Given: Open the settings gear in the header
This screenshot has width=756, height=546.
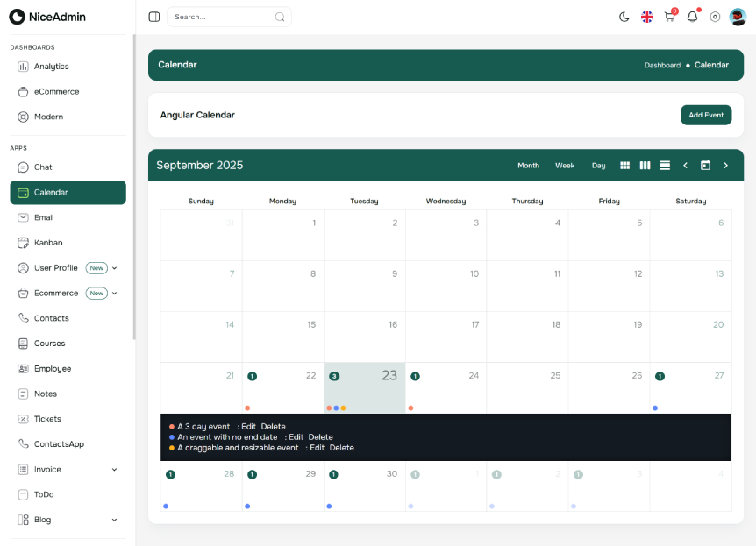Looking at the screenshot, I should pyautogui.click(x=715, y=17).
